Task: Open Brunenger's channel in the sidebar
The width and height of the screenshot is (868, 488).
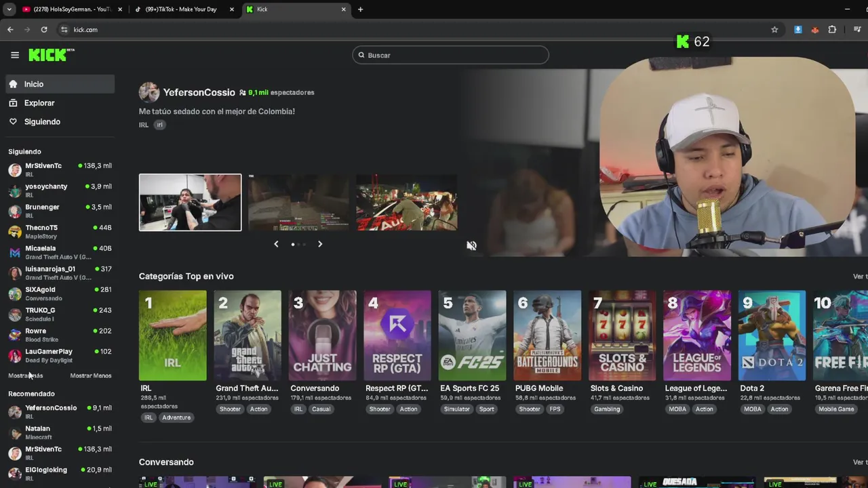Action: [x=60, y=211]
